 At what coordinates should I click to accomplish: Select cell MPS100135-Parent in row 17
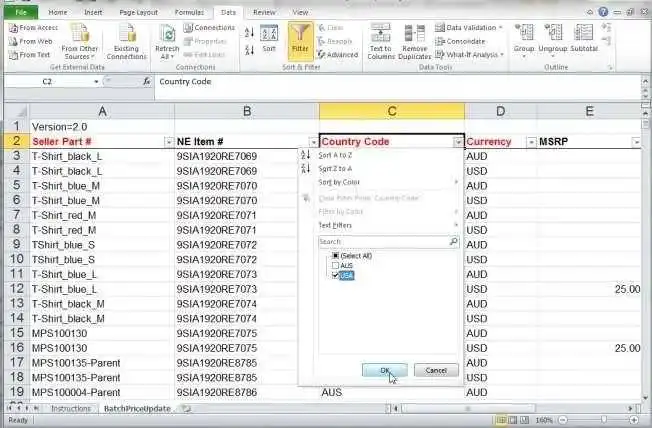tap(102, 363)
